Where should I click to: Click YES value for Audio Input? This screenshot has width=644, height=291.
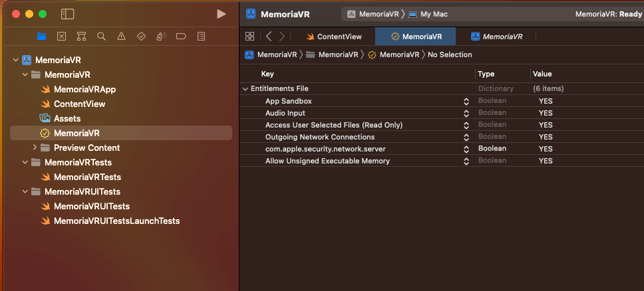(x=546, y=113)
